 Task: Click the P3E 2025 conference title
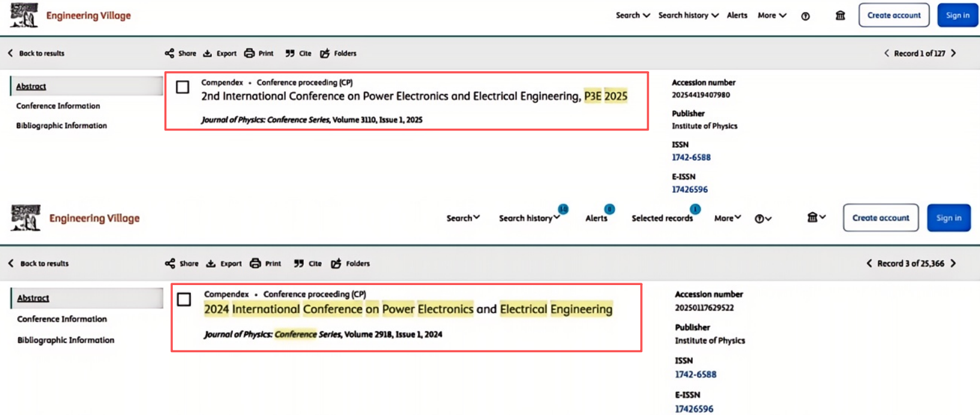pos(414,96)
